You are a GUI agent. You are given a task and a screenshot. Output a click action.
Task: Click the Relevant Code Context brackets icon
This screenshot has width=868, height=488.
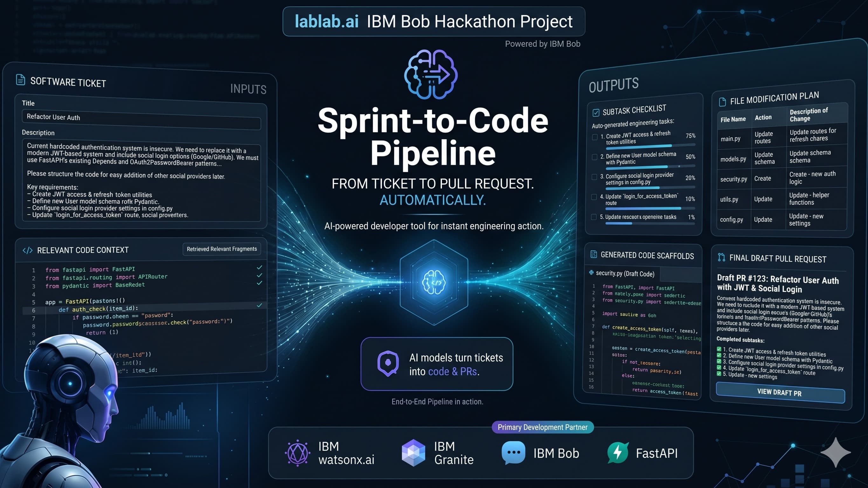click(x=28, y=250)
